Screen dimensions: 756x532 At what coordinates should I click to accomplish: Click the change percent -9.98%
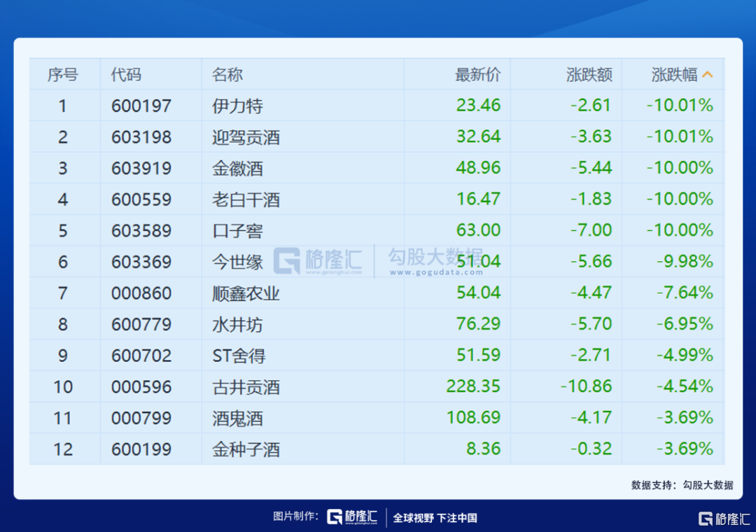685,261
